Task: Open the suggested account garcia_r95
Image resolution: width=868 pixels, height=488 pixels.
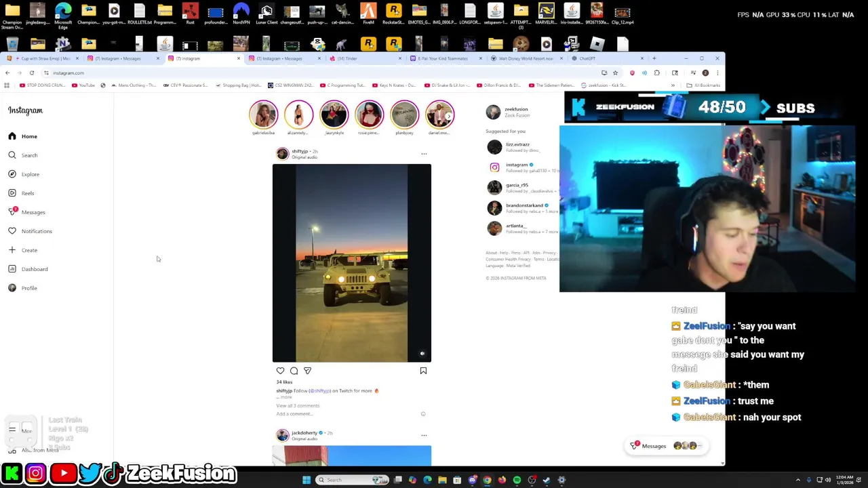Action: (517, 185)
